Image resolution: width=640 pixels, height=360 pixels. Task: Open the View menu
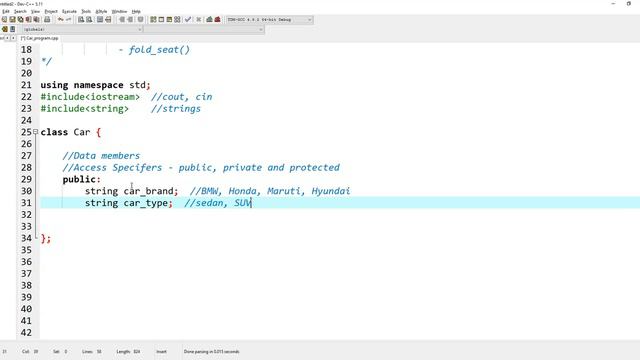point(36,11)
